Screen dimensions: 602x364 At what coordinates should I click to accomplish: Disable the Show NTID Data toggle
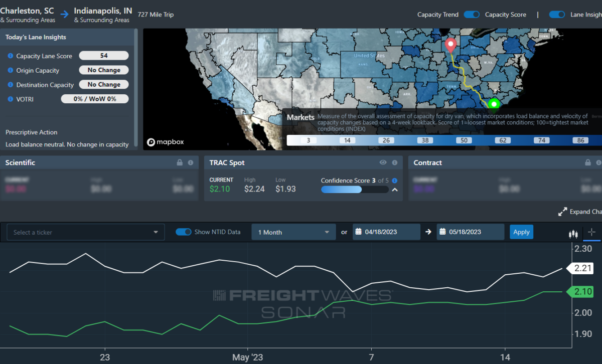coord(184,232)
